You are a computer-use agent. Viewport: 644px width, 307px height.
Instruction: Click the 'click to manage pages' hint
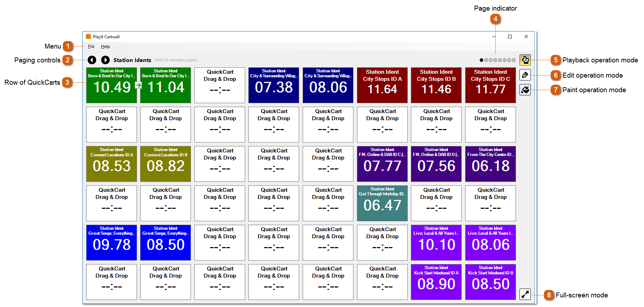[x=176, y=60]
